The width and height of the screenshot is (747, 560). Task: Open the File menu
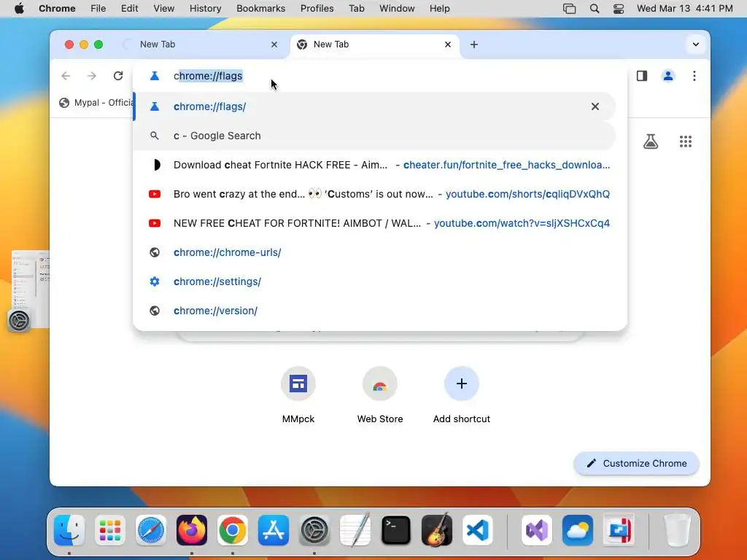(98, 8)
